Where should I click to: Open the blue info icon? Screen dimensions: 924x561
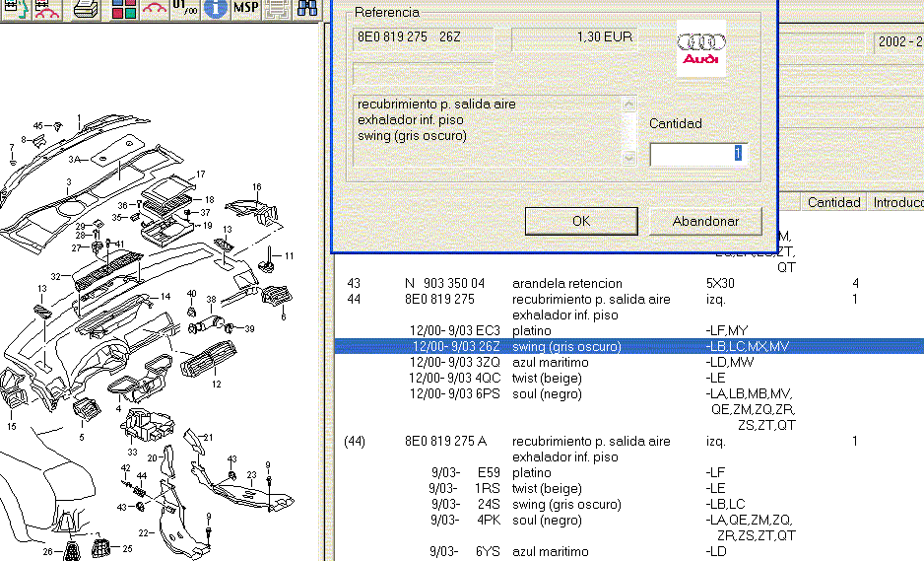pyautogui.click(x=216, y=9)
